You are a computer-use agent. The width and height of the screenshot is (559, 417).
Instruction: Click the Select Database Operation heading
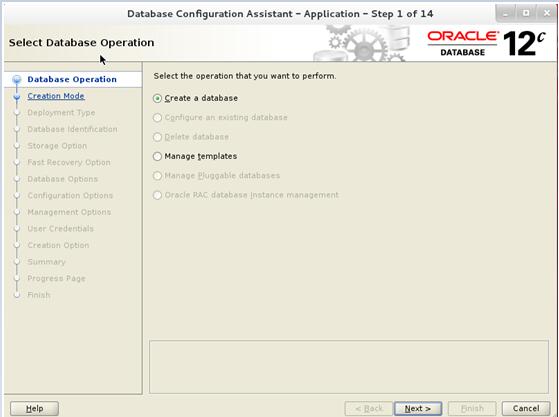click(82, 42)
